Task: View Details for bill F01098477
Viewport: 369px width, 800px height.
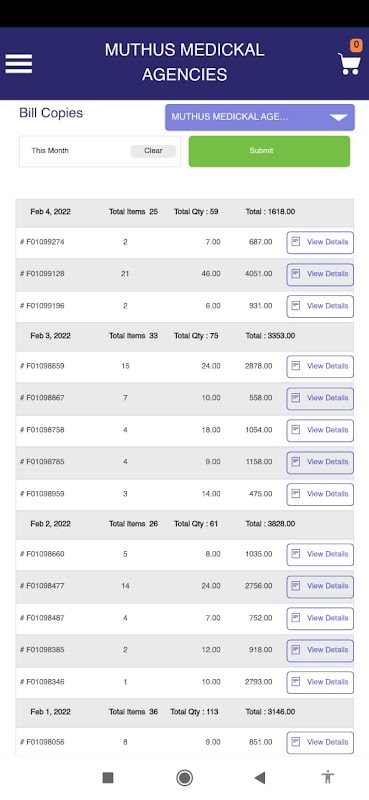Action: point(320,586)
